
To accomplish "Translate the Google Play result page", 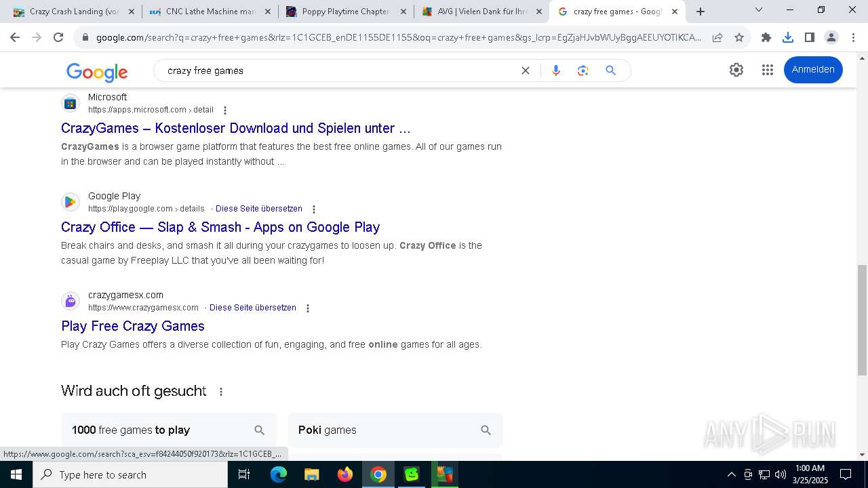I will point(259,209).
